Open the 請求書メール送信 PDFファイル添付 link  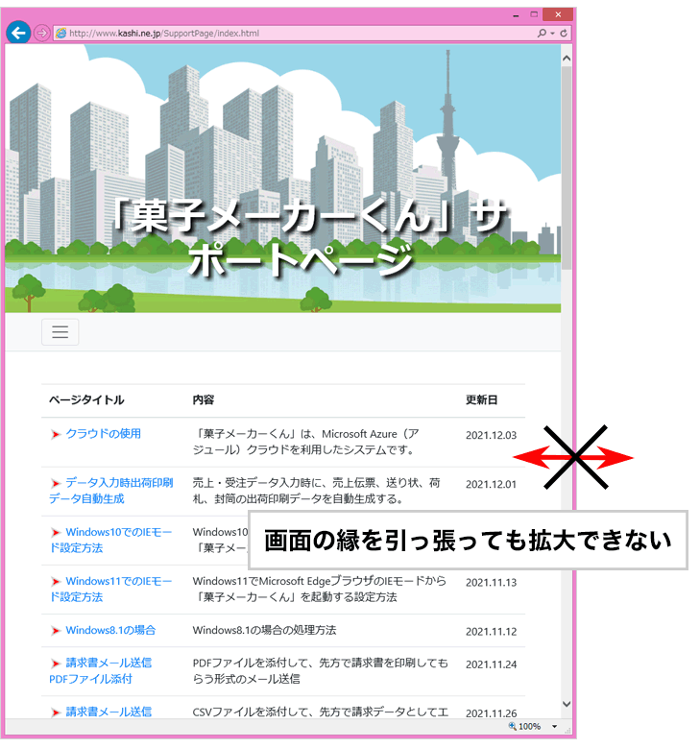(x=101, y=671)
